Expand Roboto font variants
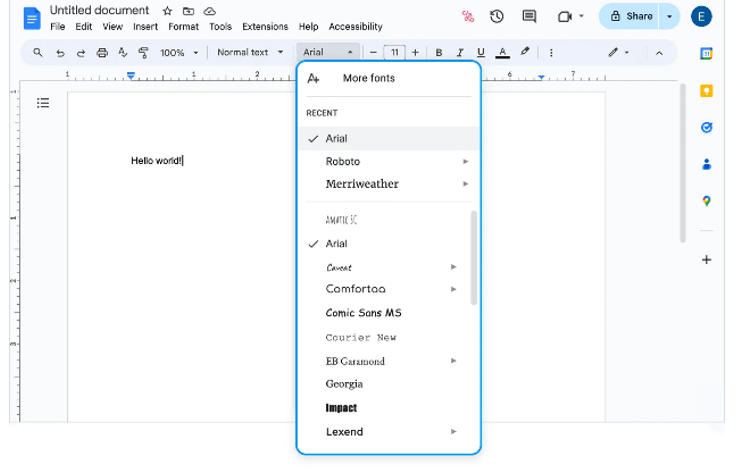The height and width of the screenshot is (469, 738). tap(465, 162)
